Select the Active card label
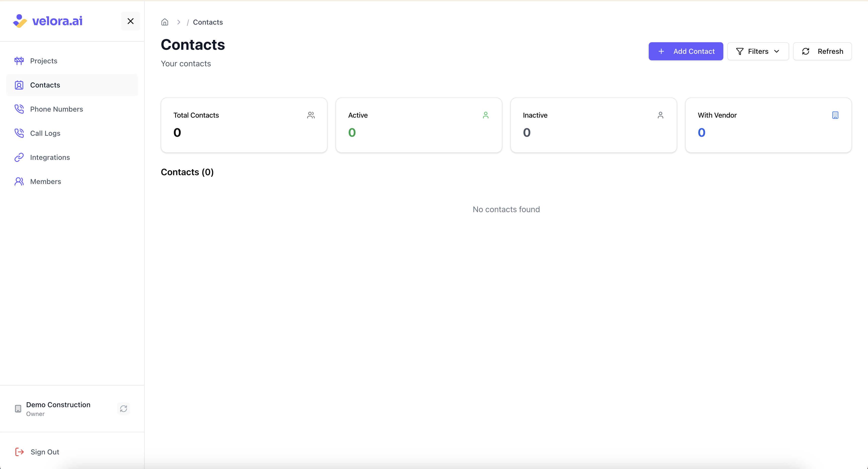 (358, 115)
